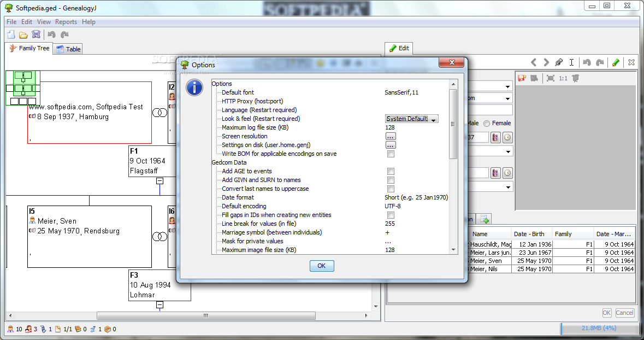Toggle the pushpin sticky icon in Edit panel
The width and height of the screenshot is (644, 340).
point(559,62)
